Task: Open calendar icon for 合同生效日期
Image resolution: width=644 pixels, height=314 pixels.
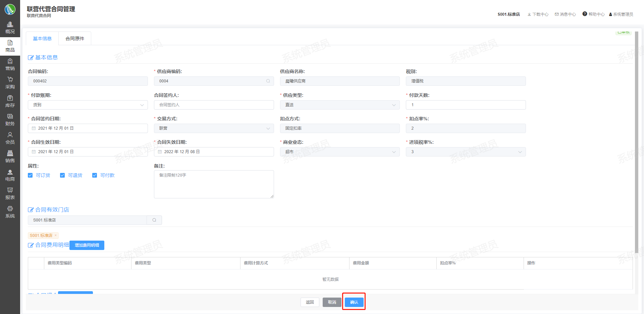Action: point(34,152)
